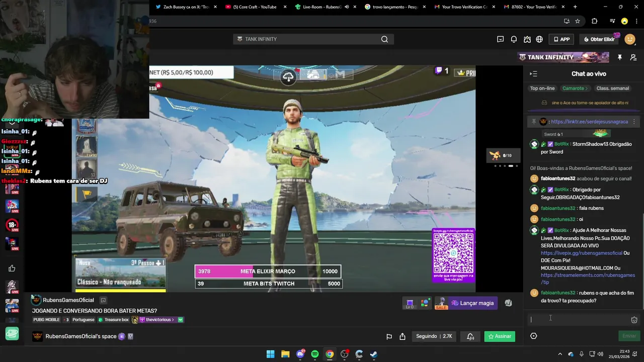Open the Windows Start menu

tap(271, 354)
